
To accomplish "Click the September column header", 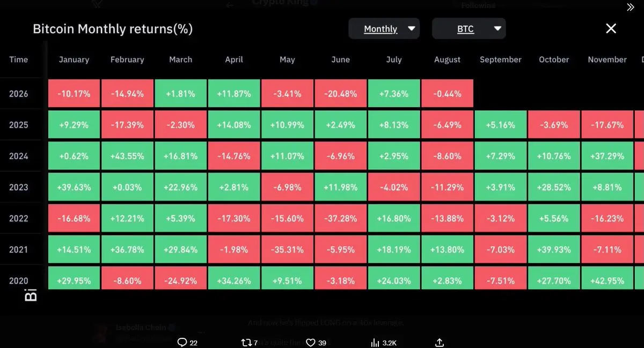I will click(x=501, y=60).
